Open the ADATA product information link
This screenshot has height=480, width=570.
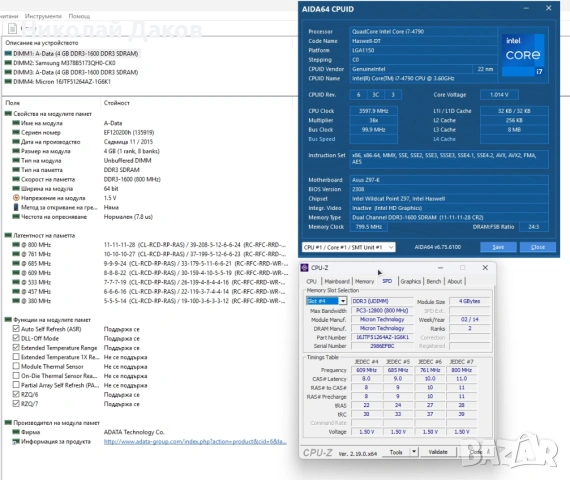point(195,441)
